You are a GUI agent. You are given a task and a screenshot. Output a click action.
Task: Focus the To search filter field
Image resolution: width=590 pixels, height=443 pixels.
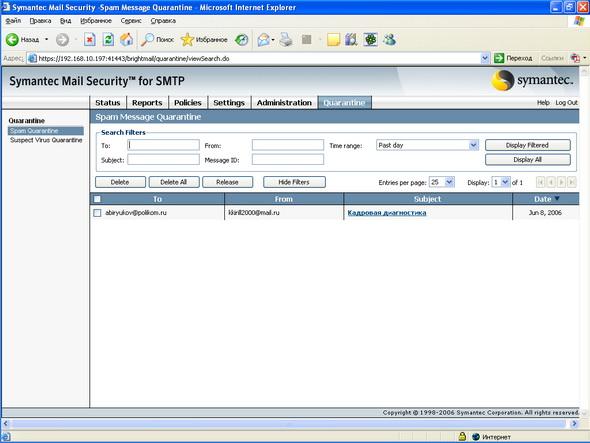point(163,145)
